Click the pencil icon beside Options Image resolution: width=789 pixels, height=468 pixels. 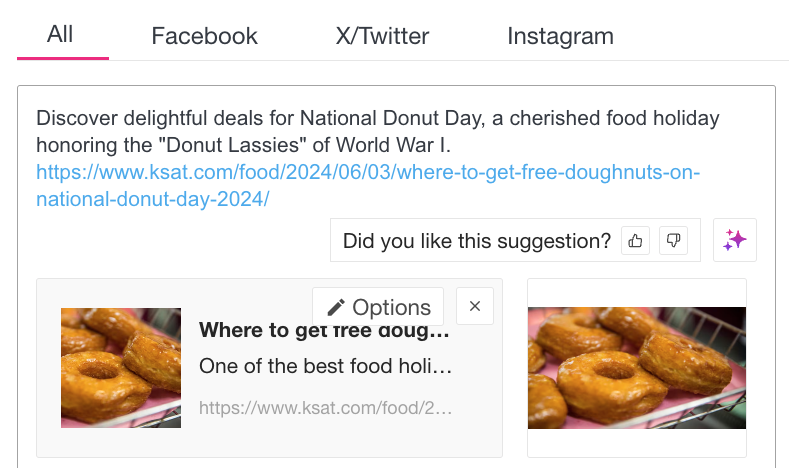click(336, 307)
